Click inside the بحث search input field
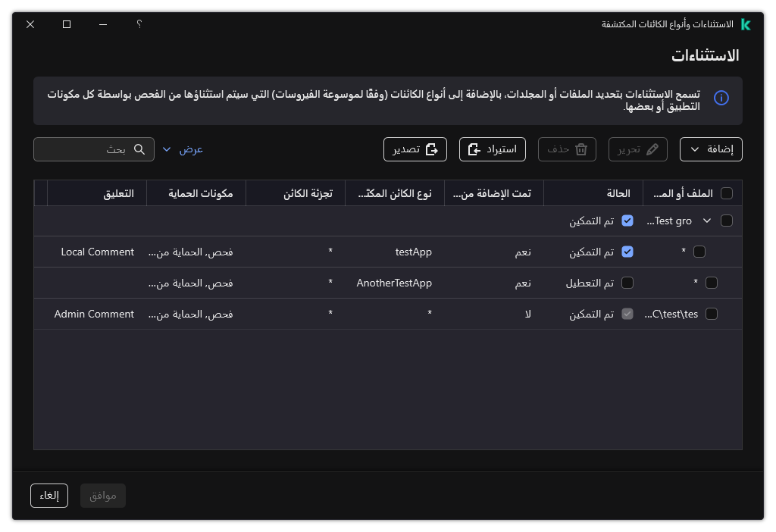The width and height of the screenshot is (776, 532). (x=83, y=149)
